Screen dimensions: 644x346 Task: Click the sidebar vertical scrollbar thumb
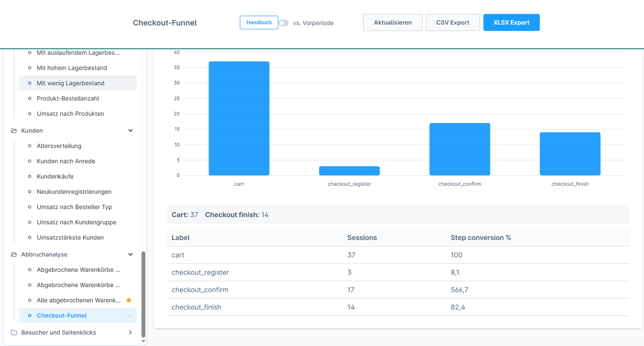click(x=143, y=294)
